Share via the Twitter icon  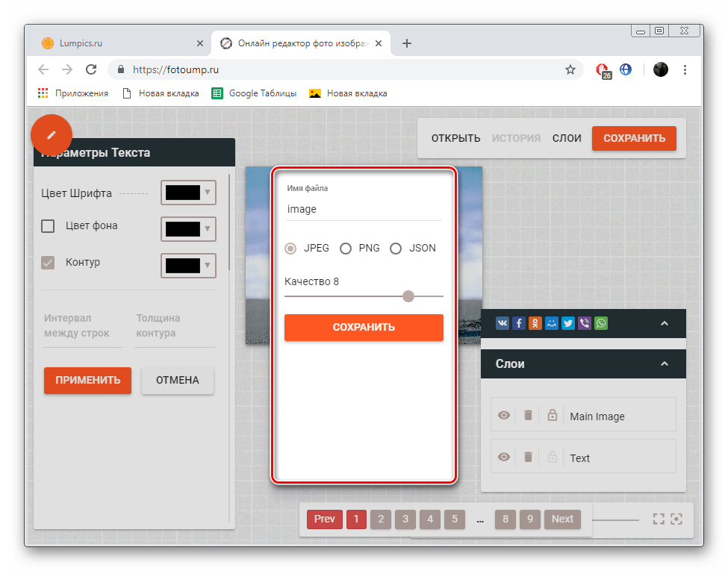568,323
